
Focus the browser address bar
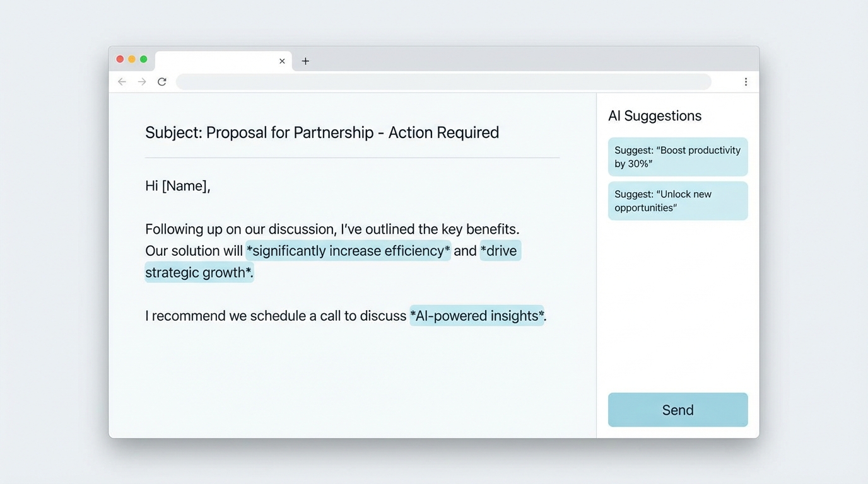pos(443,82)
